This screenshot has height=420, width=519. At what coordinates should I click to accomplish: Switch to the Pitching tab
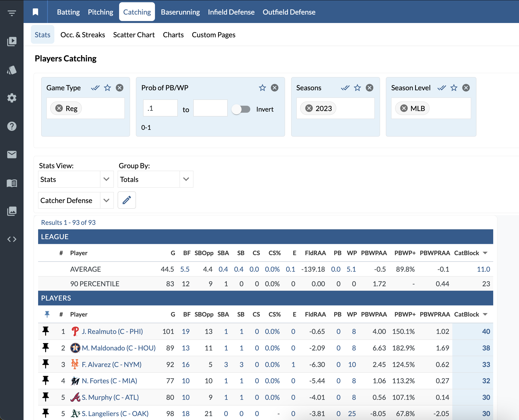tap(100, 12)
